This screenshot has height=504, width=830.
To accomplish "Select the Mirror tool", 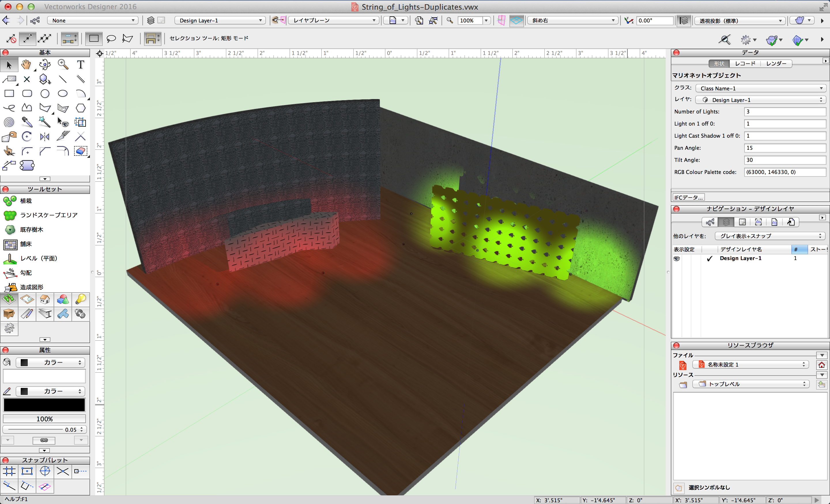I will (44, 136).
